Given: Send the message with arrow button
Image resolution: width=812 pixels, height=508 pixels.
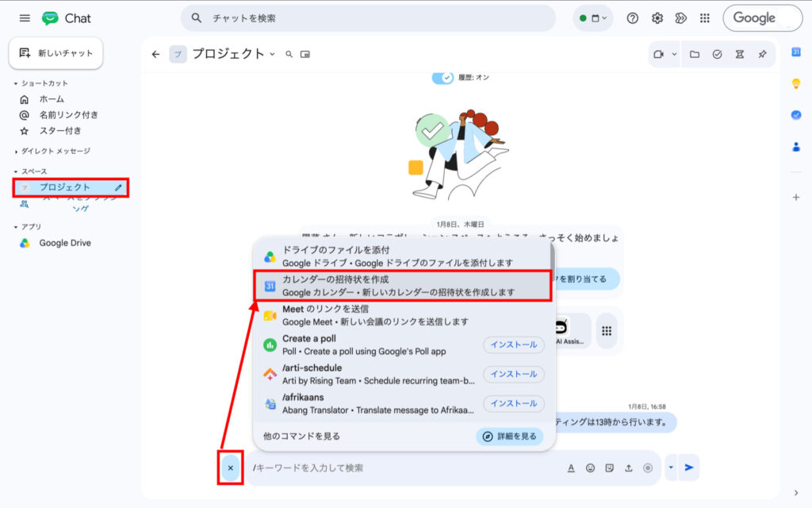Looking at the screenshot, I should [x=689, y=468].
